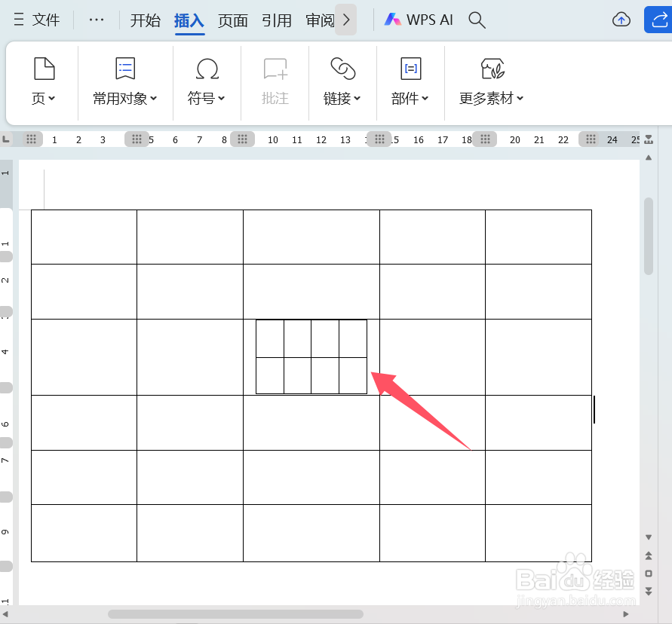
Task: Open the 符号 dropdown arrow
Action: coord(219,97)
